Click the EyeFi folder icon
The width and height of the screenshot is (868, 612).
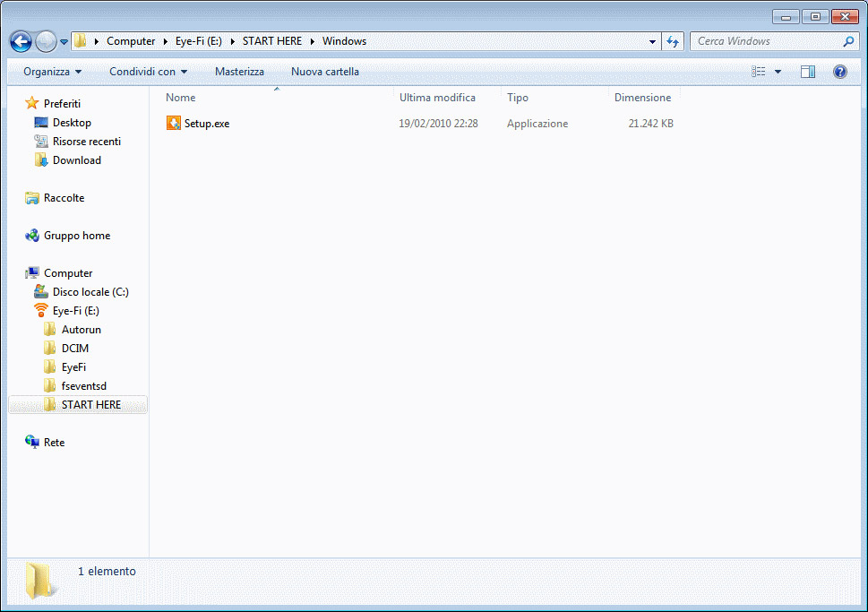tap(50, 367)
